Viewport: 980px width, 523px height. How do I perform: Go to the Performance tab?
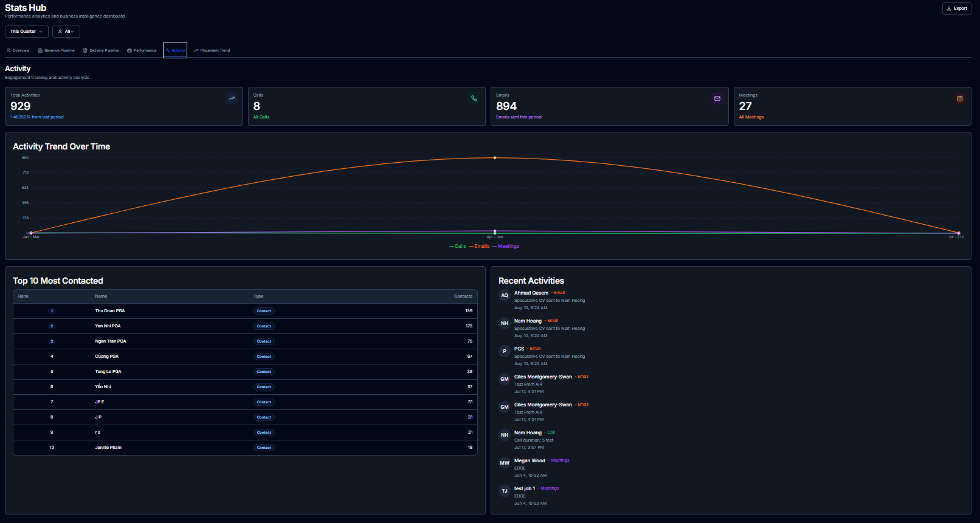142,50
